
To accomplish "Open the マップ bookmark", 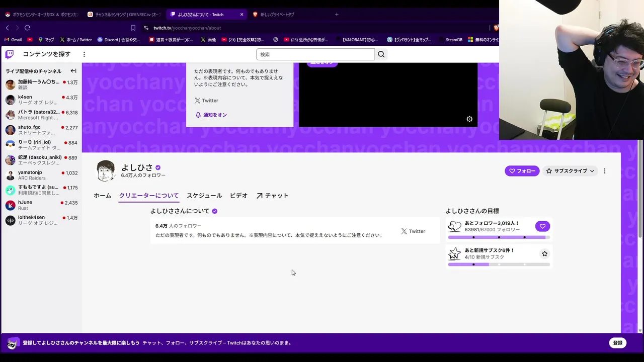I will (x=46, y=40).
